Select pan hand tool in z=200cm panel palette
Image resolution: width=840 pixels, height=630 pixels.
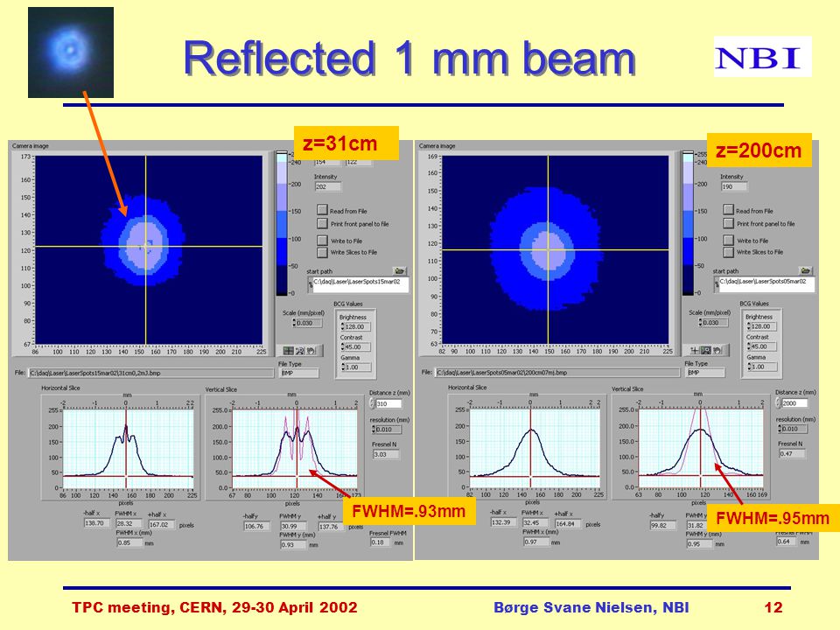[717, 350]
